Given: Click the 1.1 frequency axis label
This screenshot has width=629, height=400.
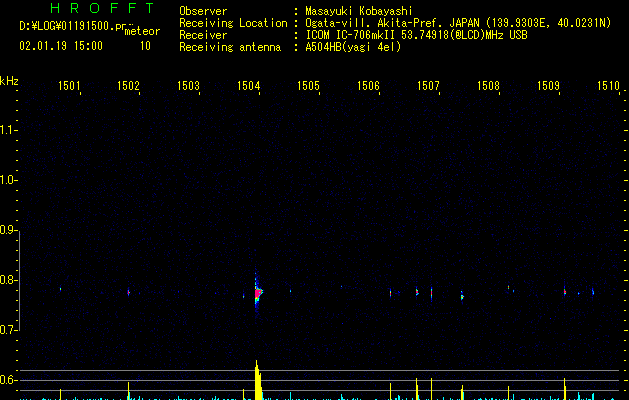Looking at the screenshot, I should pyautogui.click(x=8, y=130).
